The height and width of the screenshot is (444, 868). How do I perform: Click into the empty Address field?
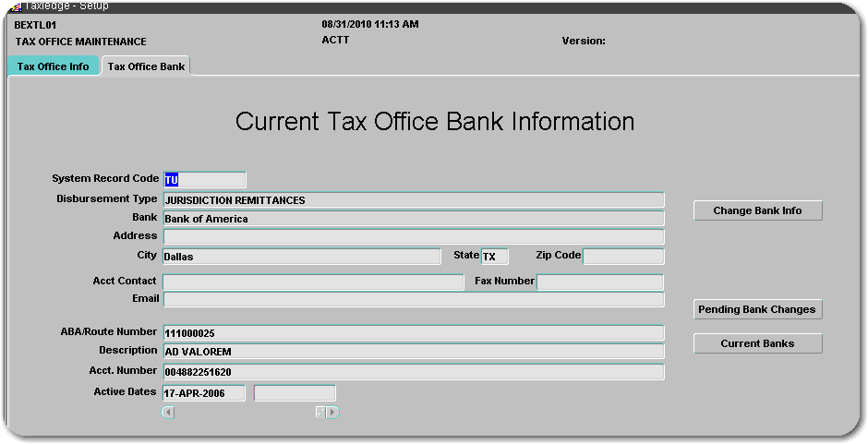(413, 237)
